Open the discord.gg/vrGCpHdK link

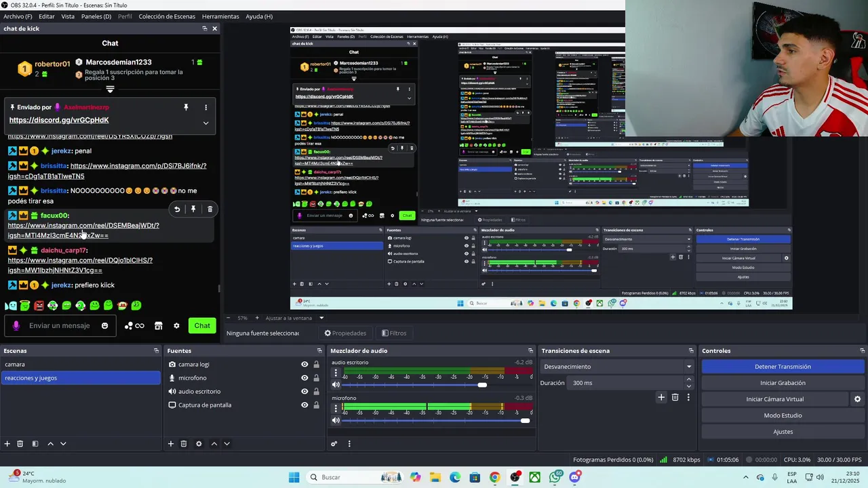tap(59, 120)
